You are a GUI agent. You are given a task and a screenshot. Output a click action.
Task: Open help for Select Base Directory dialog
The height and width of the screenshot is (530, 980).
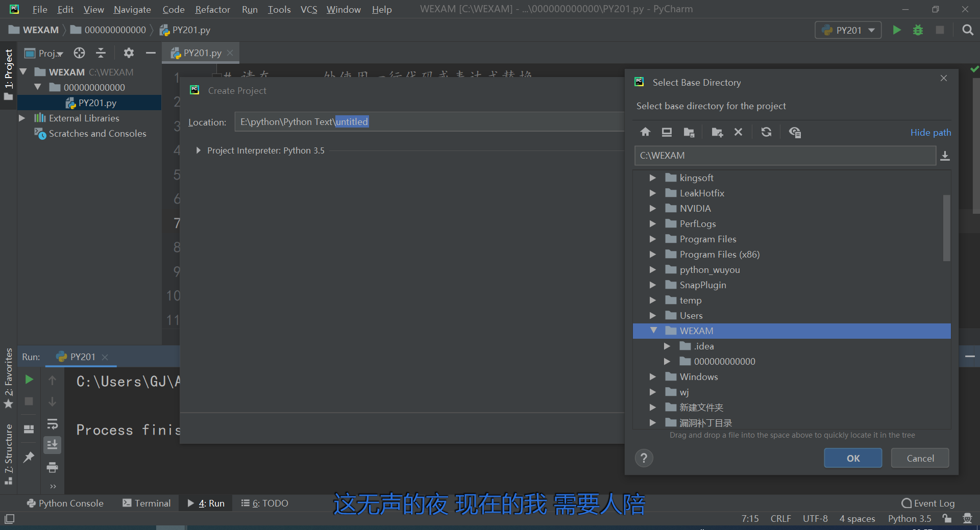tap(644, 458)
